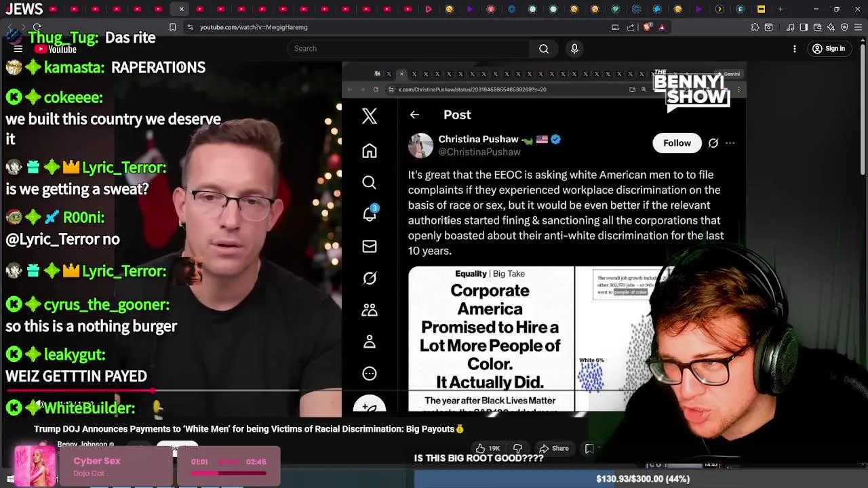Screen dimensions: 868x488
Task: Click the Trump DOJ video title
Action: [249, 429]
